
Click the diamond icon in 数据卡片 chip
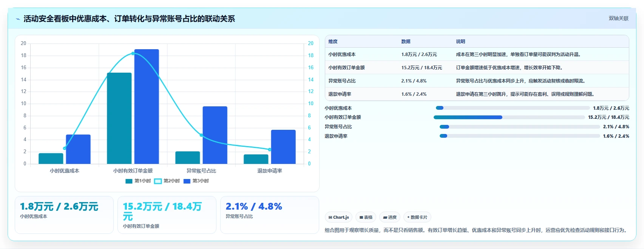tap(408, 217)
